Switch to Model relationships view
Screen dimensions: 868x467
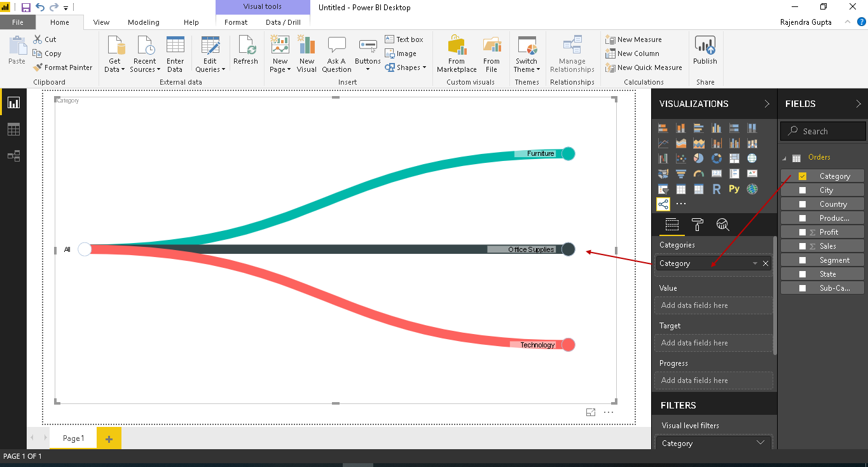click(x=13, y=156)
